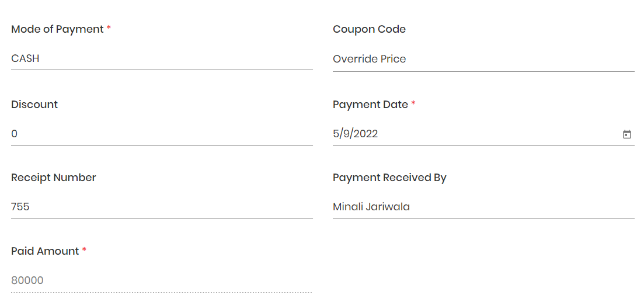Click the Receipt Number label

click(53, 178)
